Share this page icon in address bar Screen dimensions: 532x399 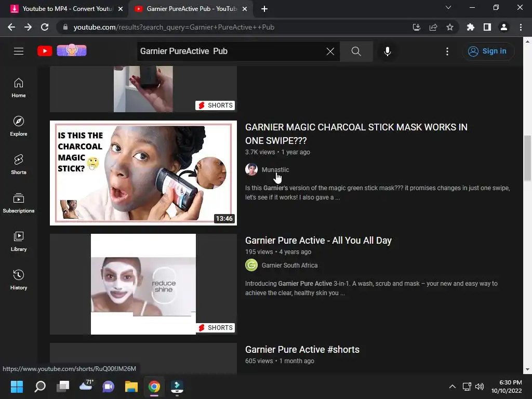pyautogui.click(x=433, y=27)
